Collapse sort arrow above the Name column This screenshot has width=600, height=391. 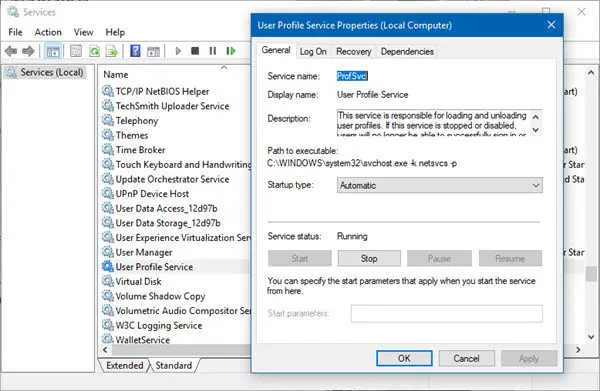tap(224, 68)
